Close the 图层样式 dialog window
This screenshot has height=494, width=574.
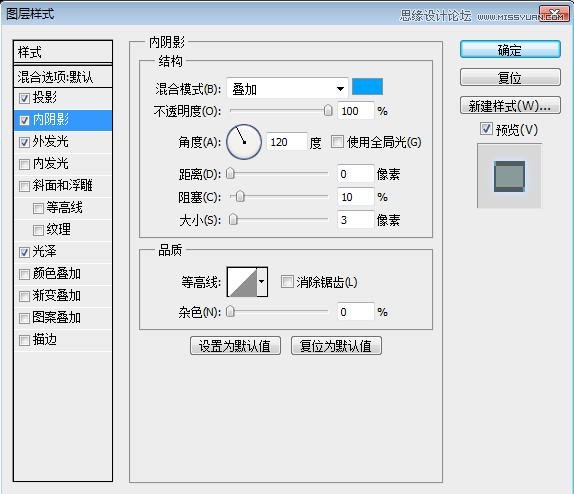click(554, 14)
